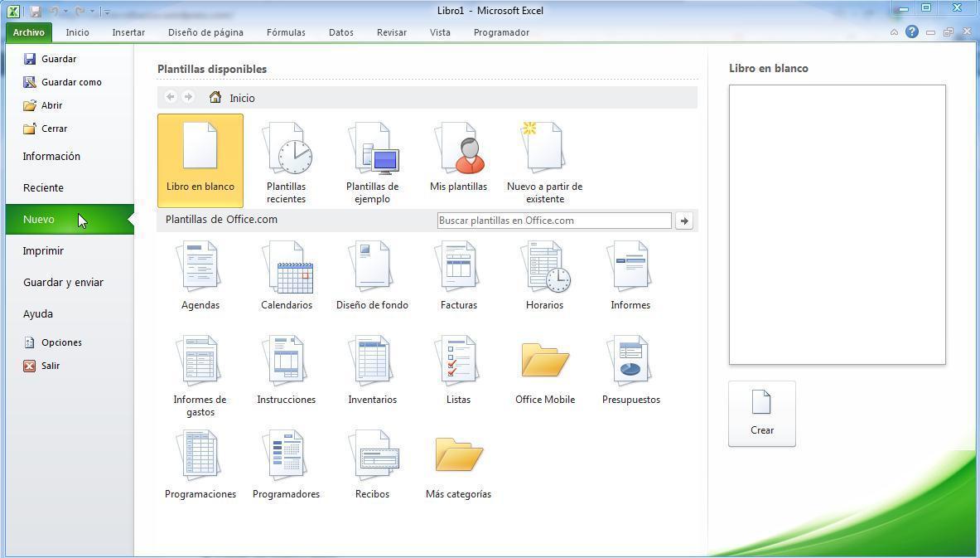Screen dimensions: 980x558
Task: Click Guardar como in the sidebar
Action: (x=62, y=82)
